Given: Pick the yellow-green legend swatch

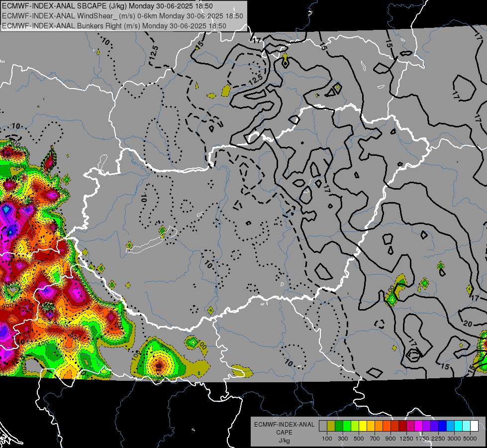Looking at the screenshot, I should (x=355, y=426).
